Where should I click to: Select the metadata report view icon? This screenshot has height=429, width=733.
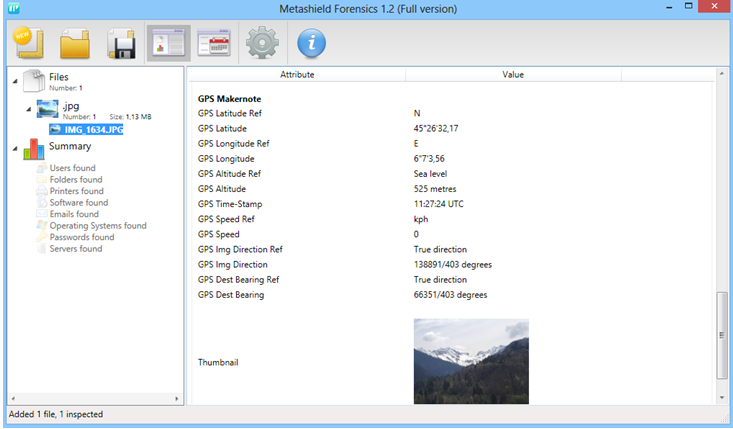click(x=168, y=44)
